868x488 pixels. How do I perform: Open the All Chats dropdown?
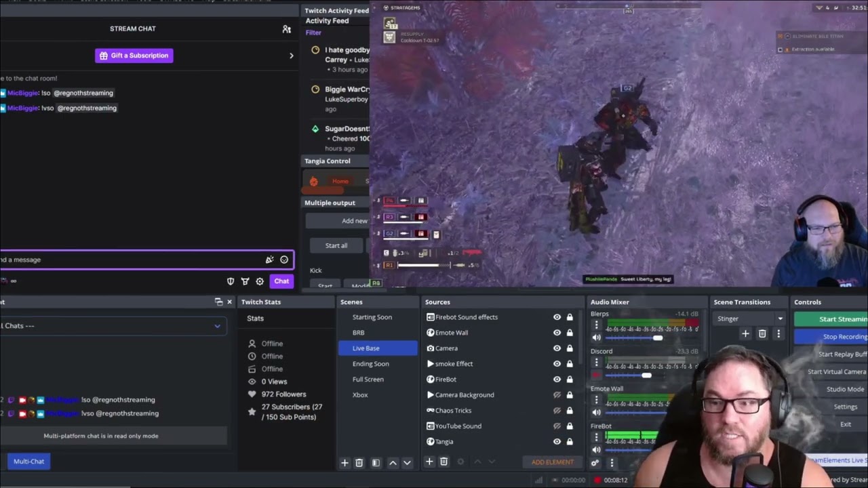pyautogui.click(x=112, y=326)
